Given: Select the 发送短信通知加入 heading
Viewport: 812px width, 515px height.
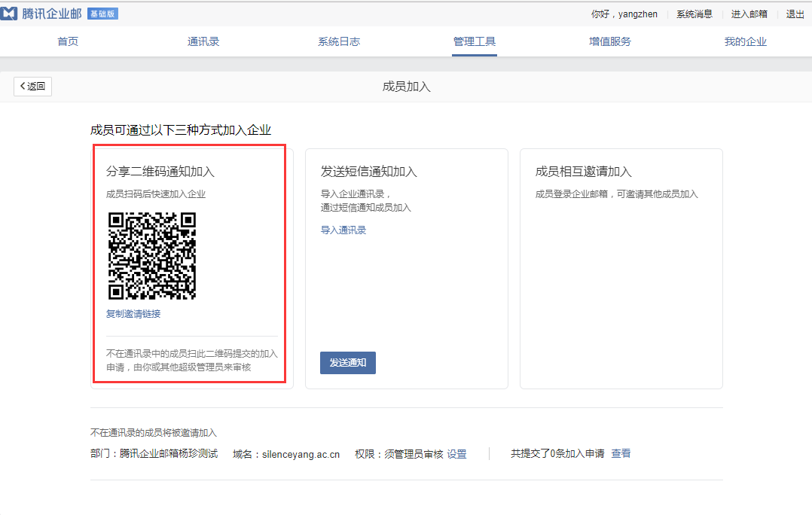Looking at the screenshot, I should pyautogui.click(x=369, y=172).
